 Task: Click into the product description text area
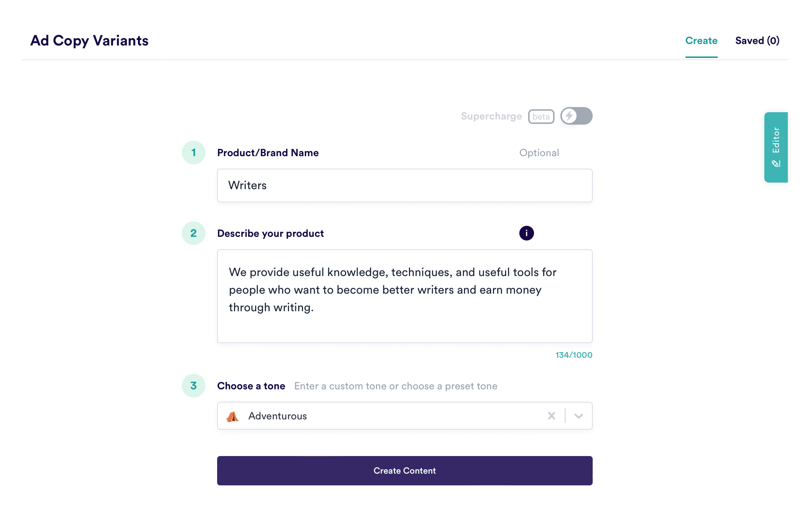(405, 296)
